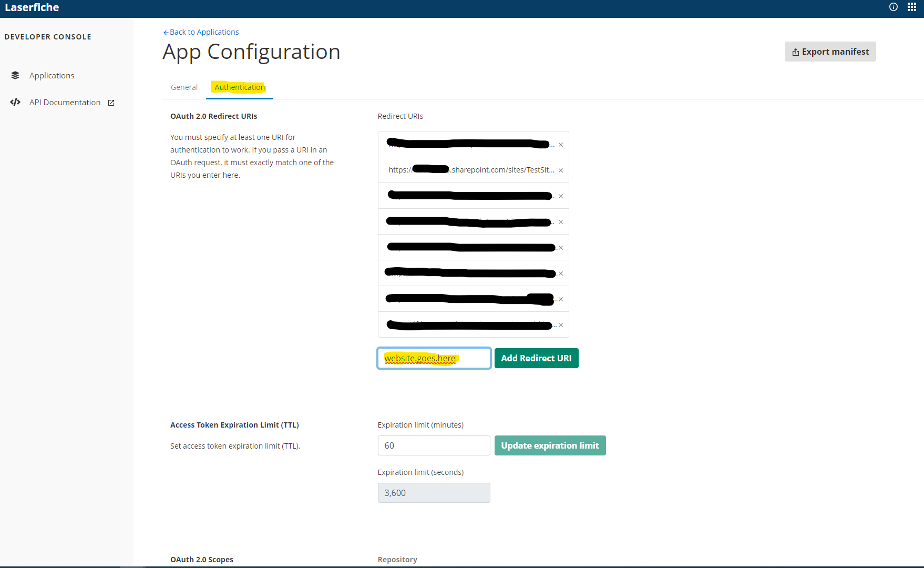Click the Expiration limit minutes field

coord(434,445)
